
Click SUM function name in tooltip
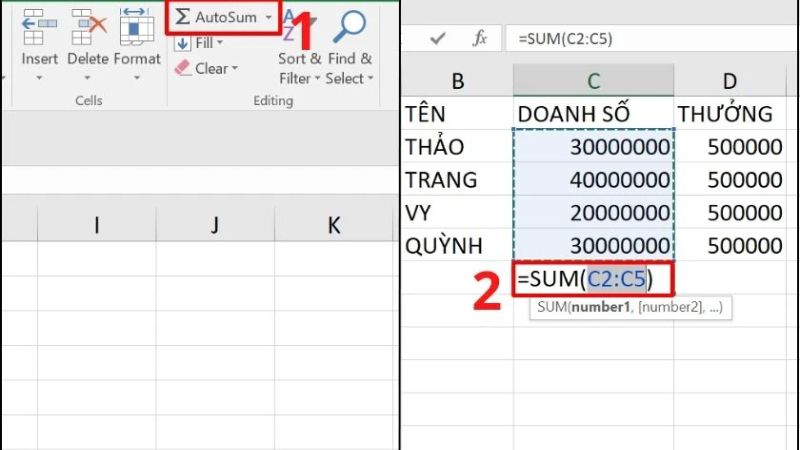point(551,307)
